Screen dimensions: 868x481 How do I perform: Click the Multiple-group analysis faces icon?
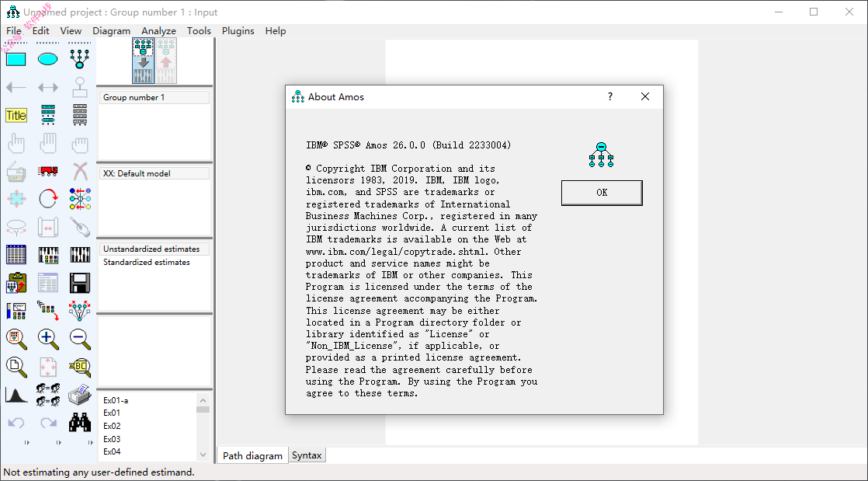[x=48, y=395]
